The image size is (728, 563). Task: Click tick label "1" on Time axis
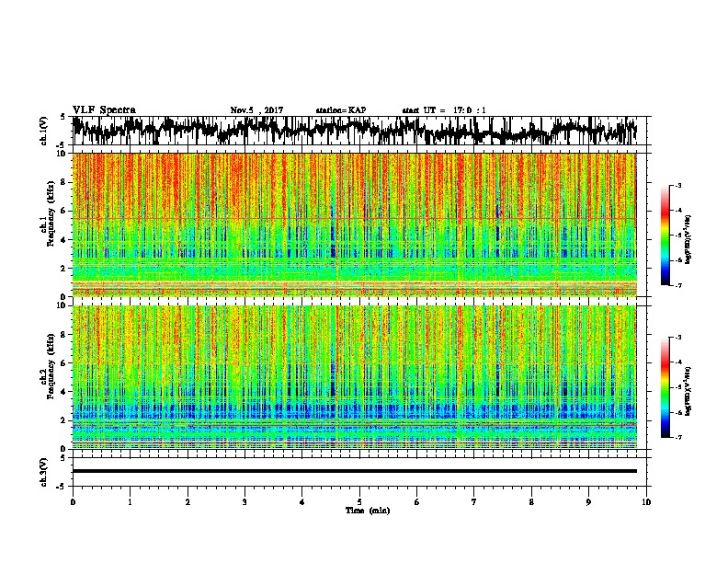(130, 502)
